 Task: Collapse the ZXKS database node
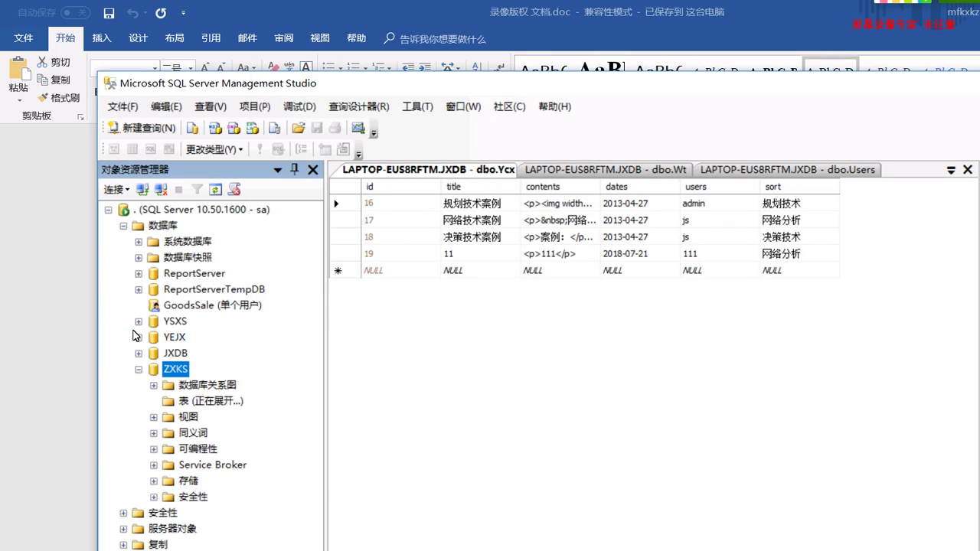click(x=139, y=370)
